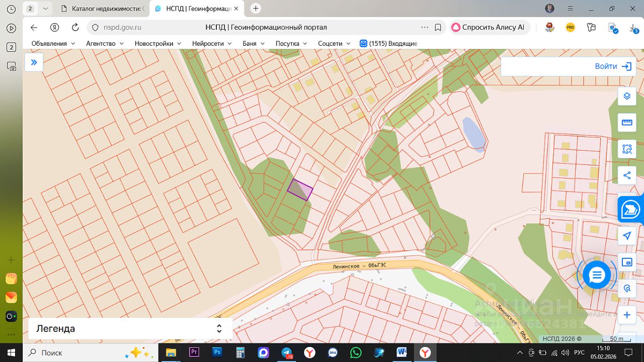644x362 pixels.
Task: Open the blue chat assistant bubble
Action: pos(597,275)
